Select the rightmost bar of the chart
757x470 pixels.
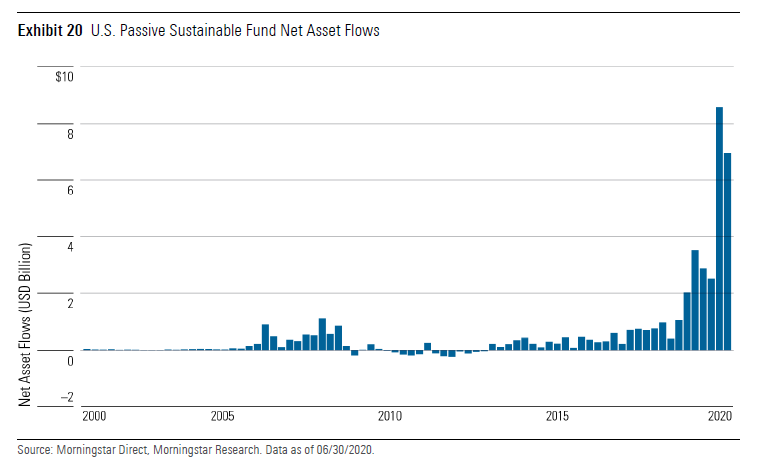[728, 251]
